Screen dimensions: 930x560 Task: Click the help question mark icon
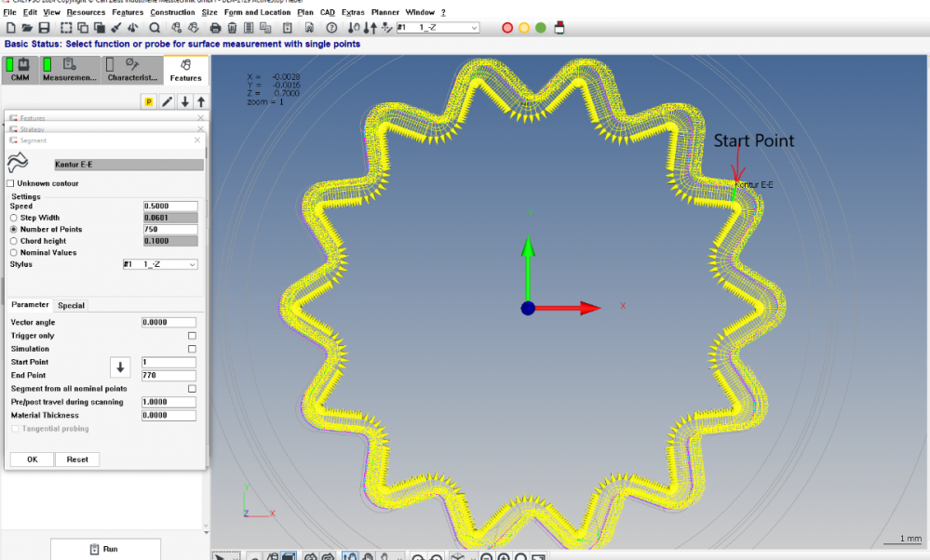pyautogui.click(x=330, y=28)
